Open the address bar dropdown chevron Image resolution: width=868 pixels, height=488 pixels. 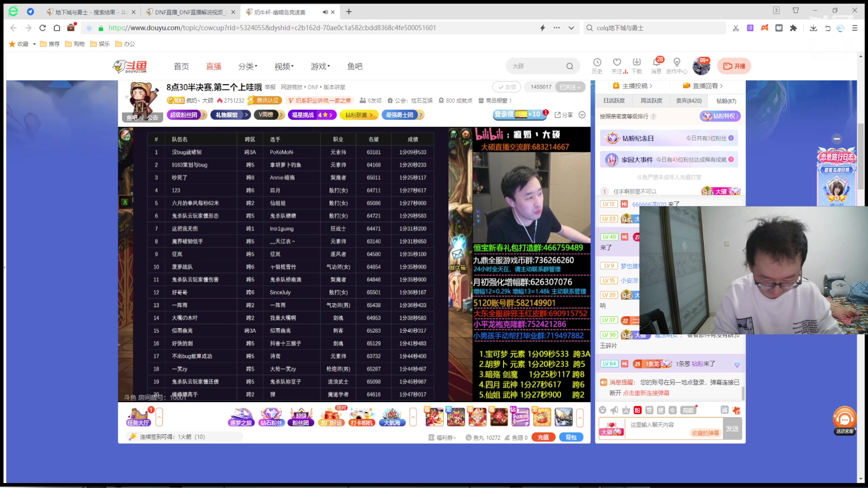[571, 28]
